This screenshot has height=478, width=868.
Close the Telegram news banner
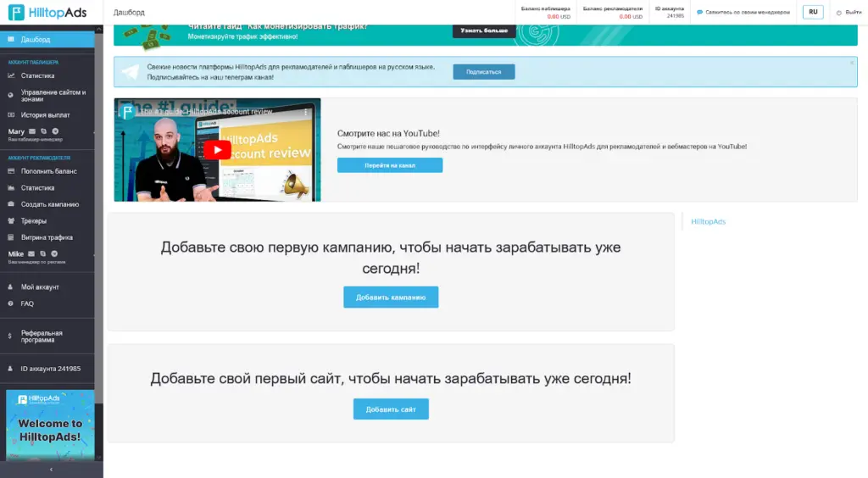pos(852,63)
